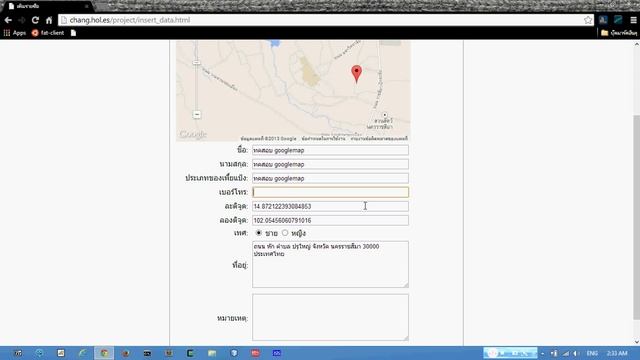Click the browser forward arrow

[22, 20]
